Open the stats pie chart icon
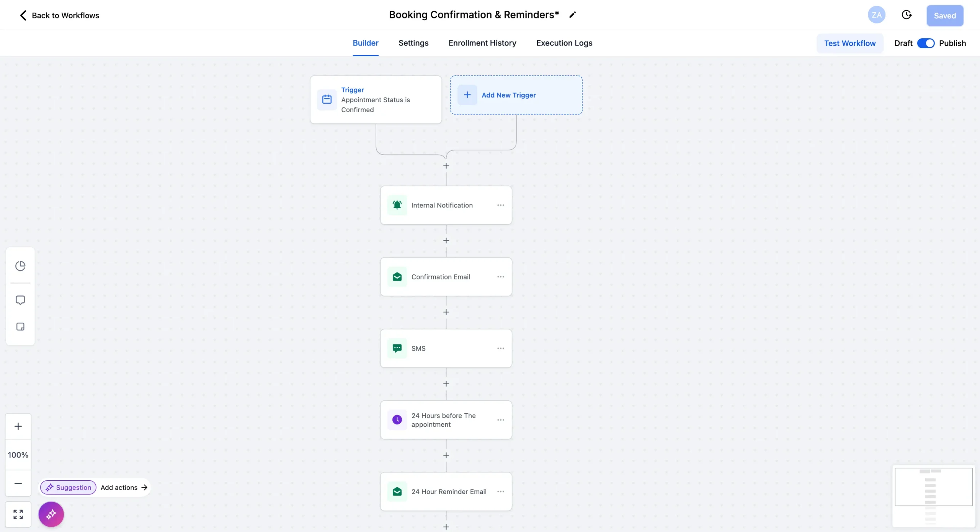Viewport: 980px width, 532px height. [x=20, y=266]
